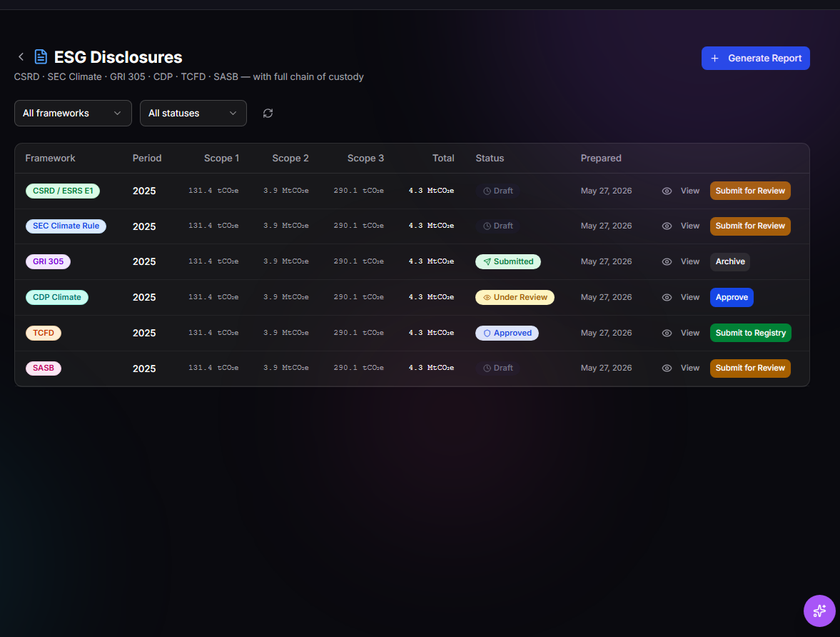Archive the GRI 305 disclosure

pos(730,261)
